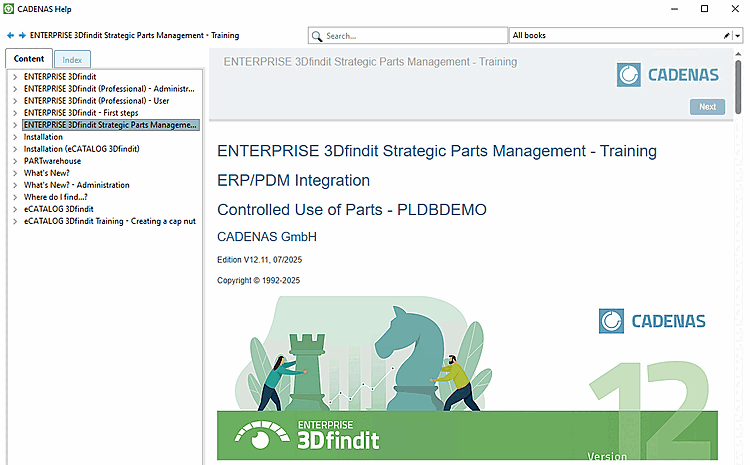This screenshot has height=465, width=750.
Task: Open the What's New? entry
Action: [46, 173]
